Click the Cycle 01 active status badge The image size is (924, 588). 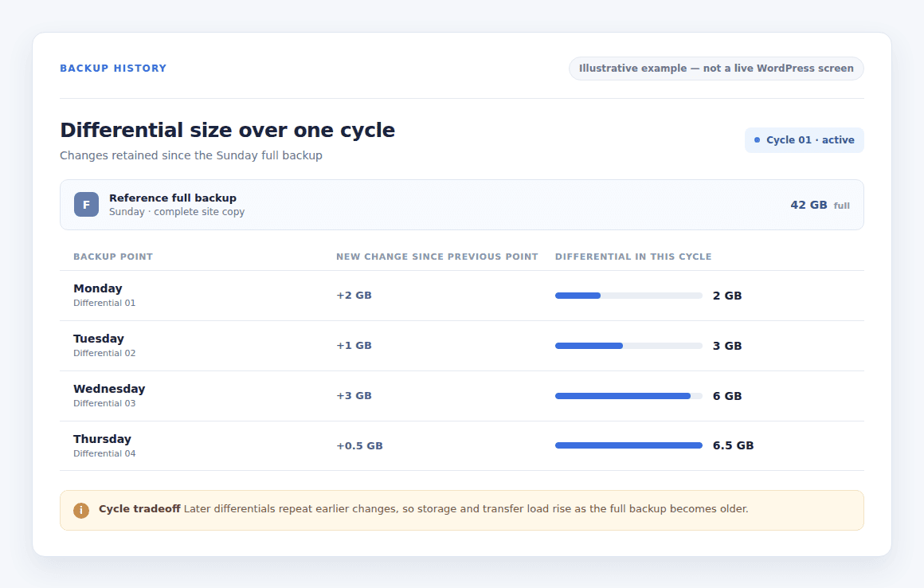point(804,140)
